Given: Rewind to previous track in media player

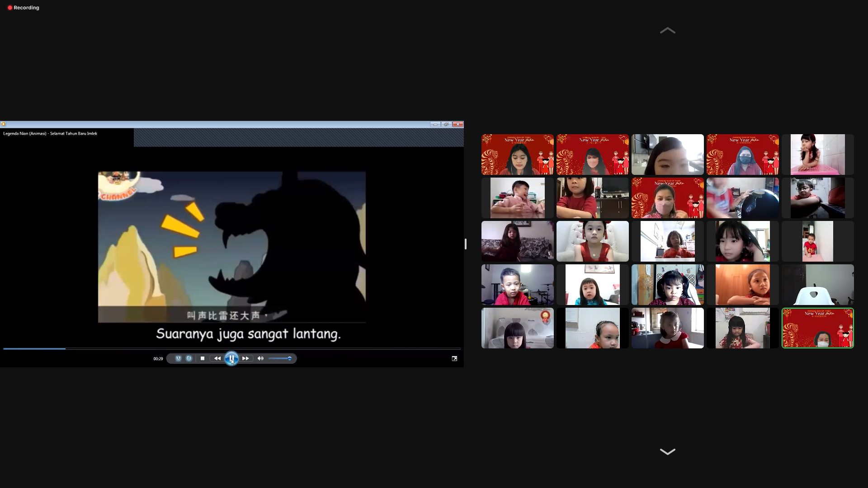Looking at the screenshot, I should tap(217, 358).
